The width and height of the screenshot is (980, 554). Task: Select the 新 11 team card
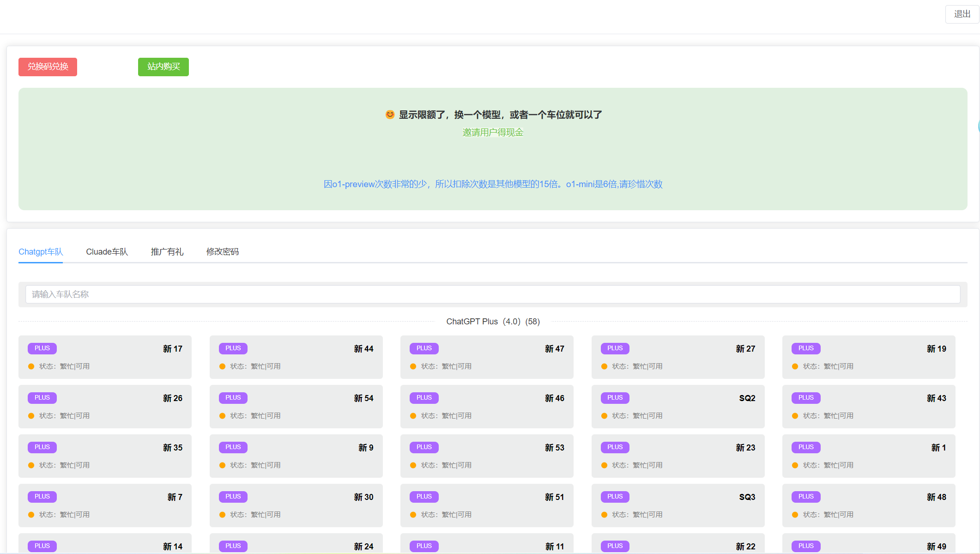point(487,543)
